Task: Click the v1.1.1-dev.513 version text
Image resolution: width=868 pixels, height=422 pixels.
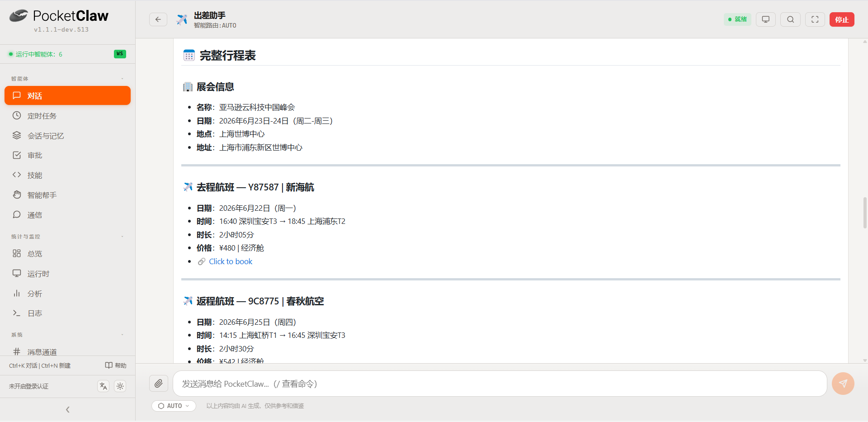Action: (61, 30)
